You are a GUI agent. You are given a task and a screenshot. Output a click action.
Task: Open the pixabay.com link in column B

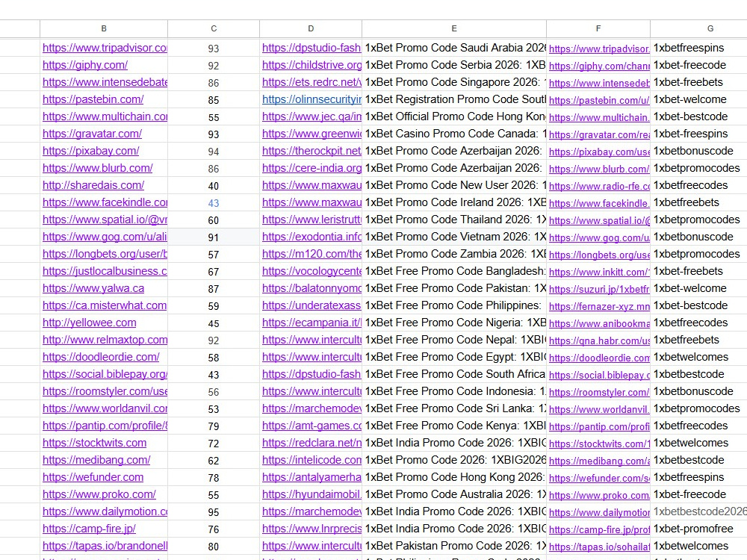[x=90, y=151]
